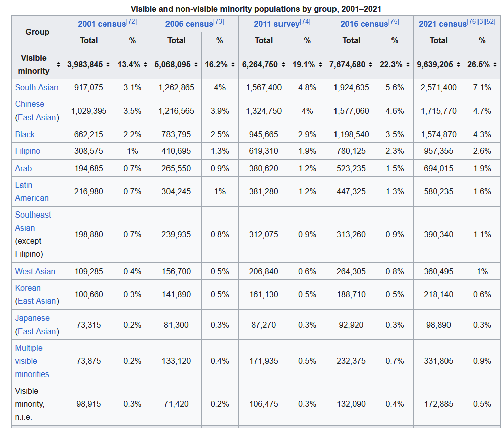Follow the Korean group link
The height and width of the screenshot is (428, 504).
(28, 288)
